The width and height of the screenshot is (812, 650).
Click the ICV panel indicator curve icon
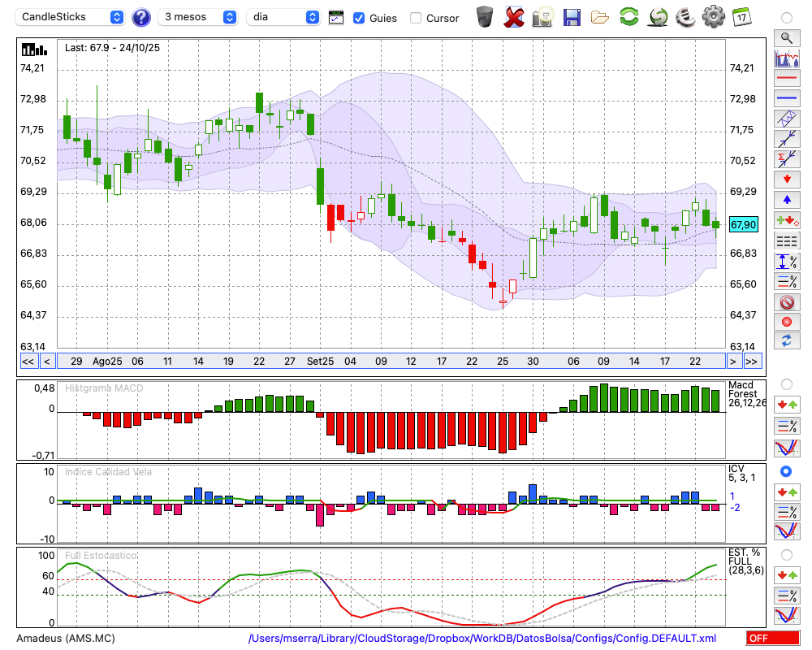pos(787,531)
